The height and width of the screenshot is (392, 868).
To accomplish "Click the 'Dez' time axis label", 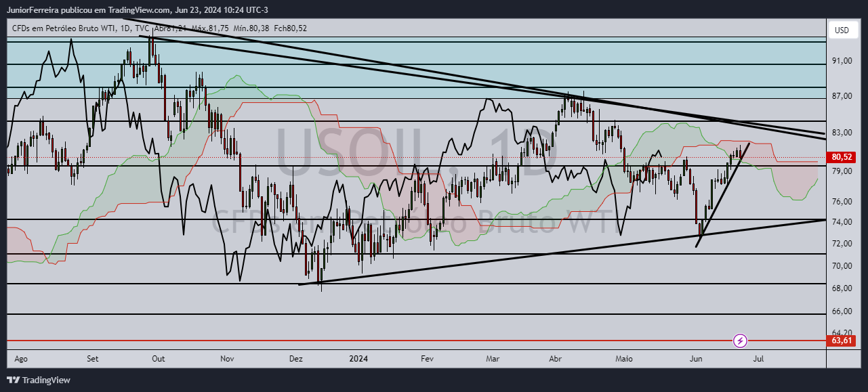I will pyautogui.click(x=295, y=359).
